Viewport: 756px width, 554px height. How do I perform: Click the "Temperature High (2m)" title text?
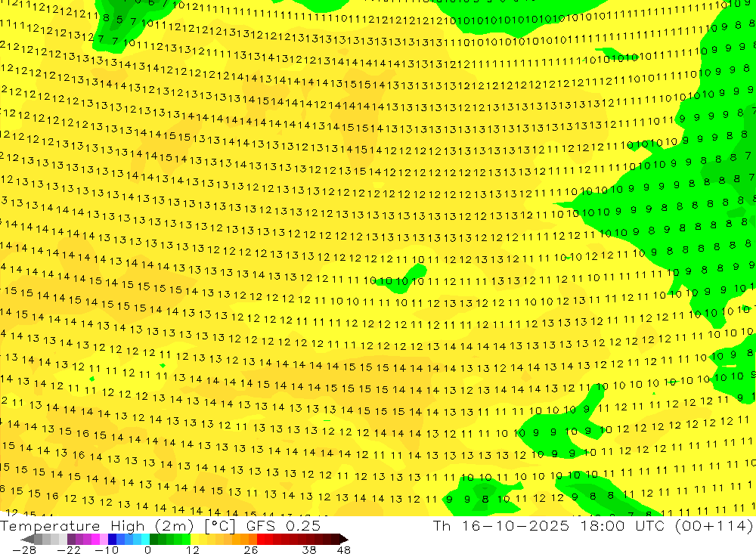(97, 525)
